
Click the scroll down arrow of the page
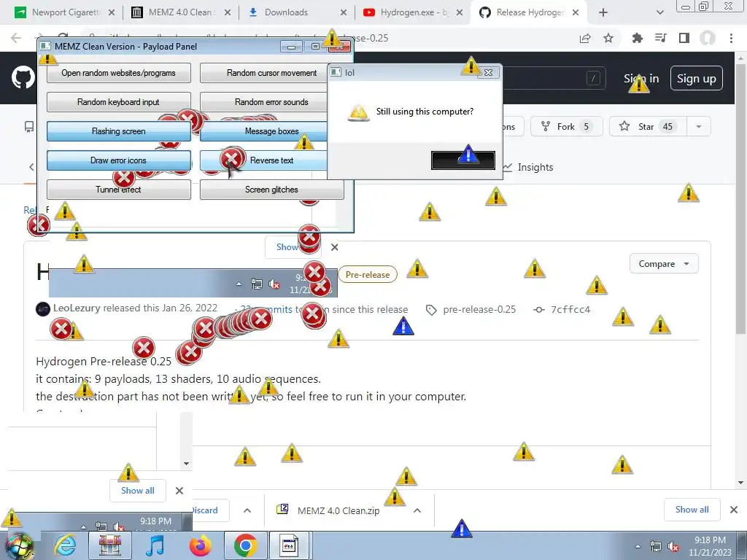point(740,483)
